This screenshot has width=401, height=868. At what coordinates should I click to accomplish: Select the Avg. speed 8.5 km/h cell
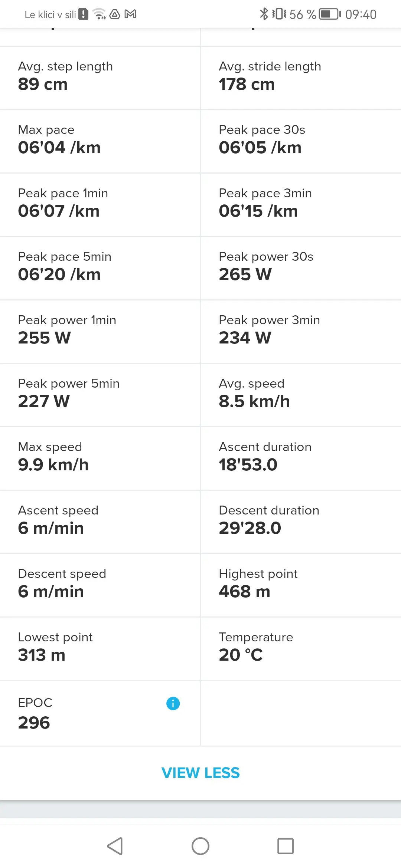pyautogui.click(x=301, y=395)
